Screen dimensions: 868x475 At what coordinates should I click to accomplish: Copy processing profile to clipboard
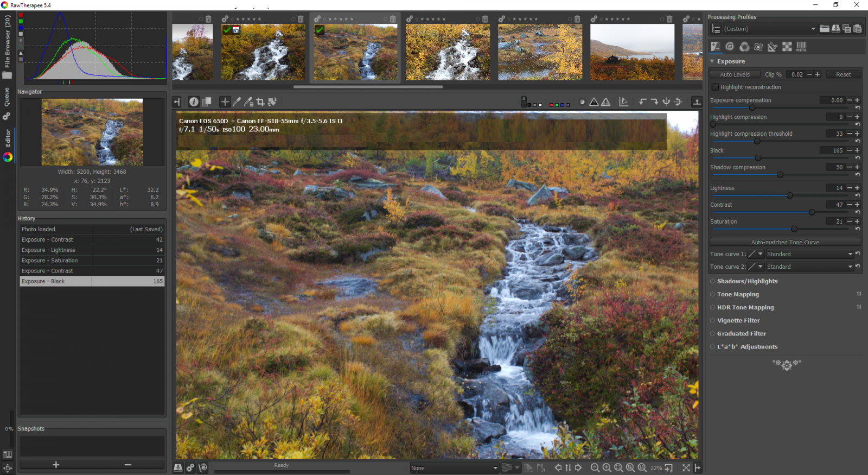[847, 29]
